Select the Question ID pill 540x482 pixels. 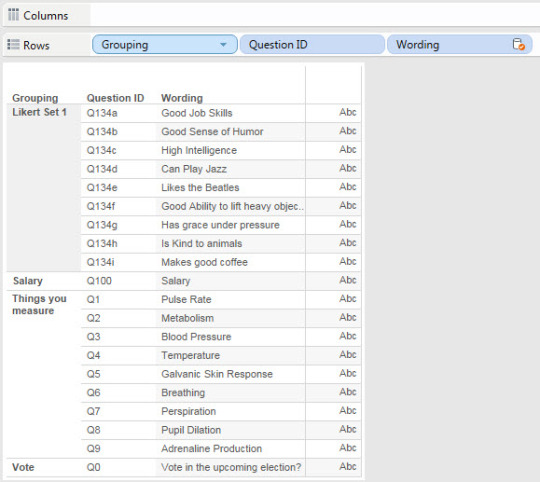click(x=312, y=44)
